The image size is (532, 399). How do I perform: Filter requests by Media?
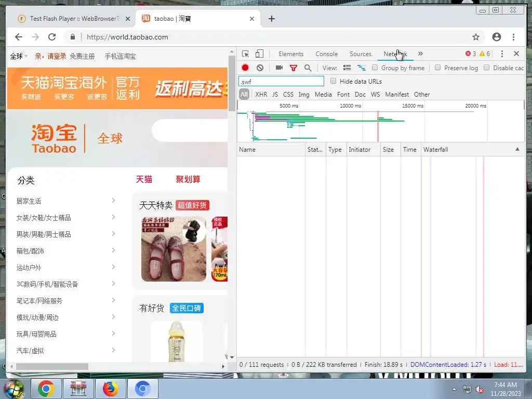[323, 95]
